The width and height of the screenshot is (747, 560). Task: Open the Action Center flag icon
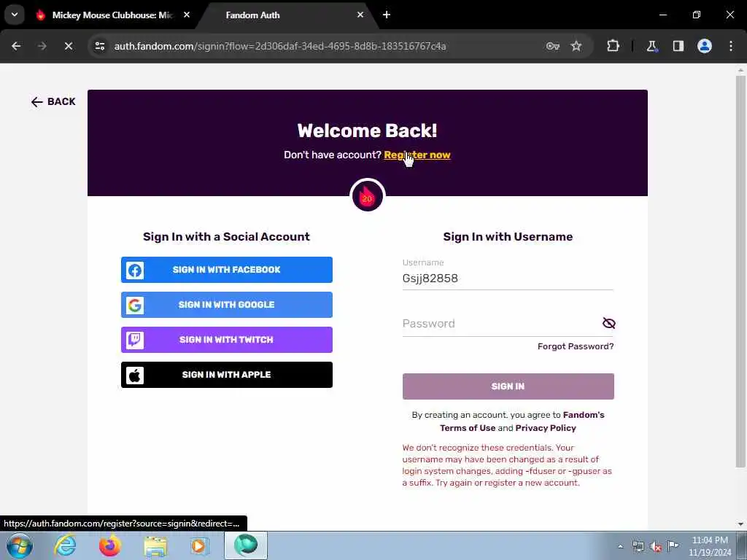673,545
